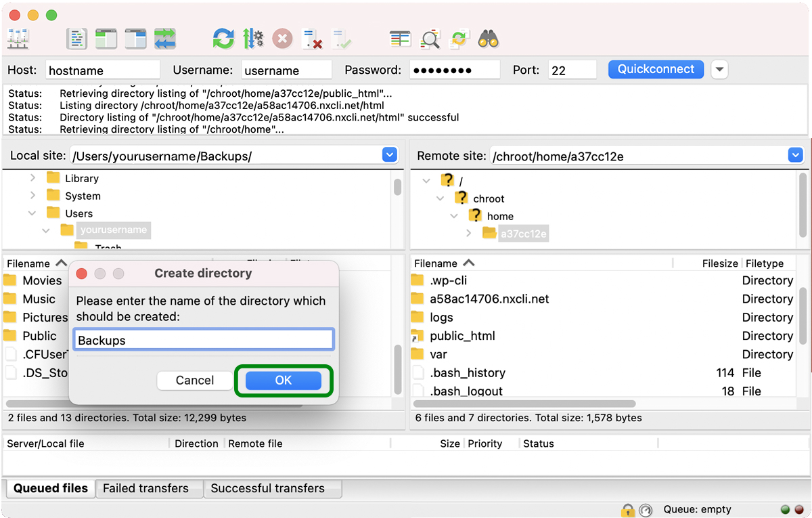
Task: Switch to the Queued files tab
Action: point(51,488)
